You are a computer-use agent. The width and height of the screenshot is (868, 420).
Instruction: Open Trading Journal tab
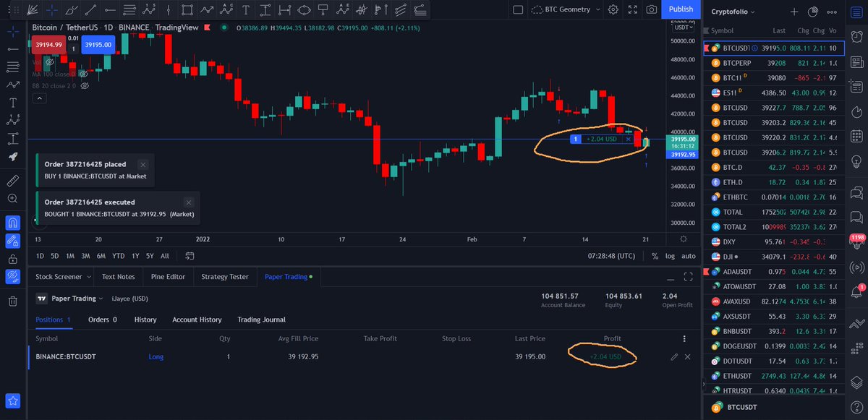coord(261,320)
